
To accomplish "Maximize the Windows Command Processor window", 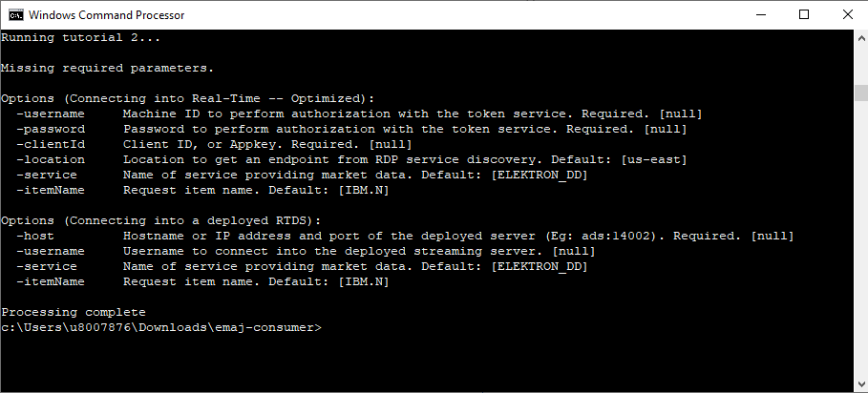I will pyautogui.click(x=804, y=15).
